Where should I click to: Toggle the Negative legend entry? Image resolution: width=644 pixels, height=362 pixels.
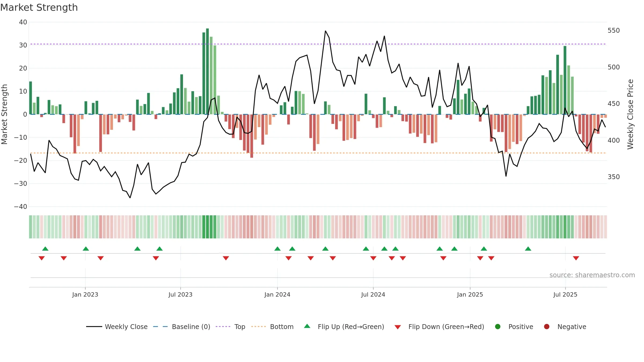coord(565,327)
